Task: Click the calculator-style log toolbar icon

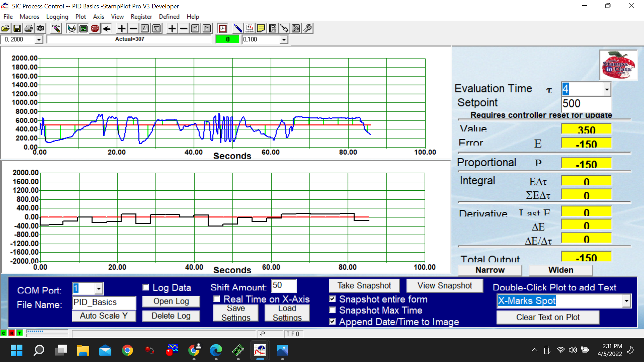Action: 273,28
